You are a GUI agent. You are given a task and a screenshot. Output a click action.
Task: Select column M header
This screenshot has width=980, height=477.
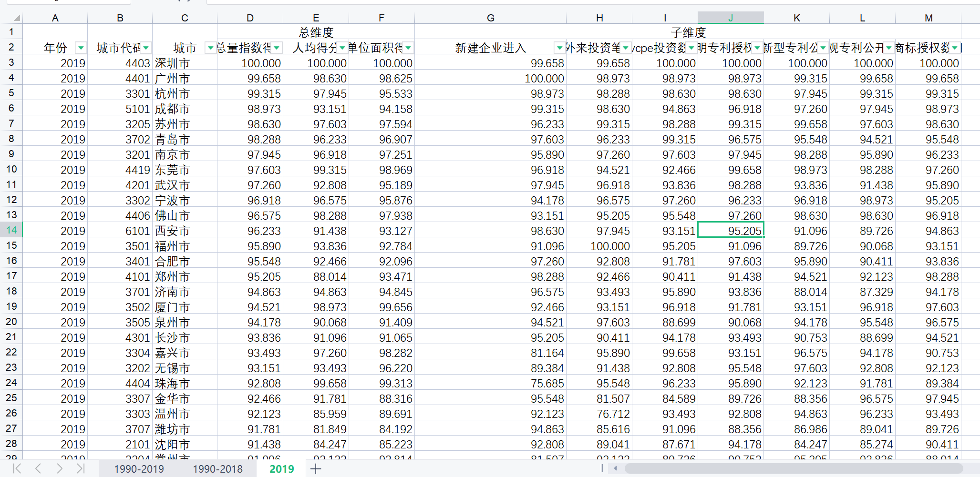[928, 18]
